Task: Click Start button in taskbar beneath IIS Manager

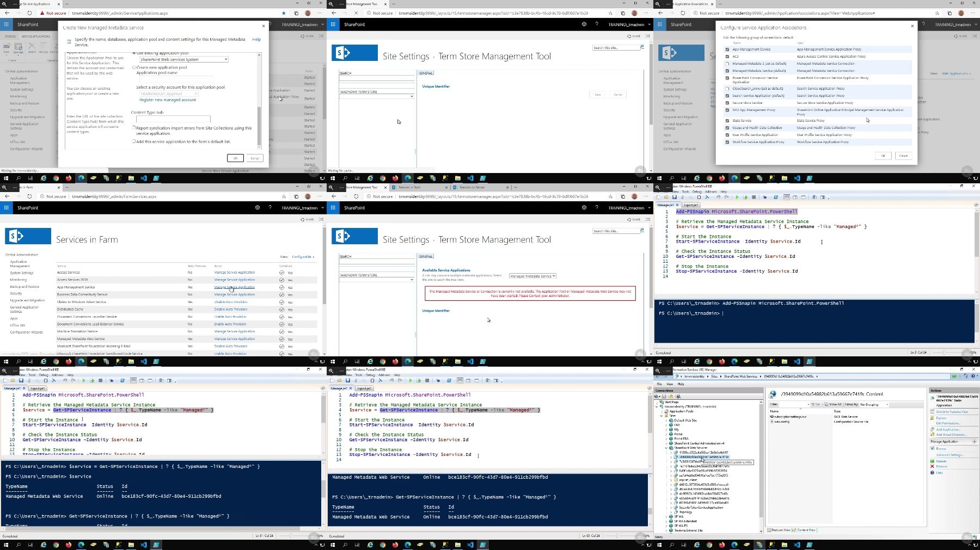Action: [x=659, y=544]
